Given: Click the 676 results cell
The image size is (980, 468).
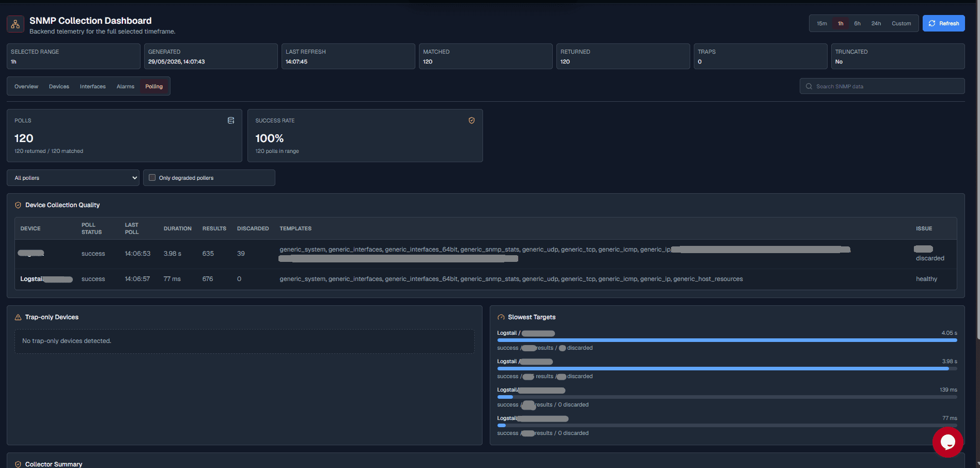Looking at the screenshot, I should tap(208, 279).
